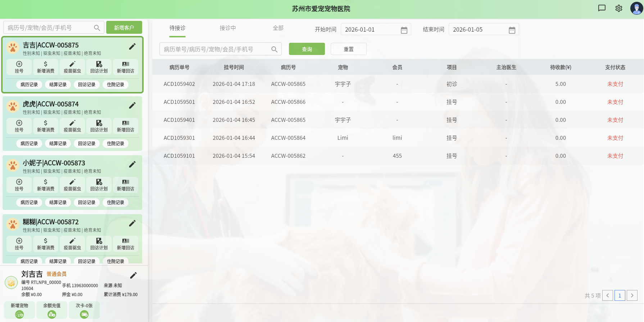The width and height of the screenshot is (644, 322).
Task: Click 未支付 status for ACD1059101
Action: click(x=615, y=156)
